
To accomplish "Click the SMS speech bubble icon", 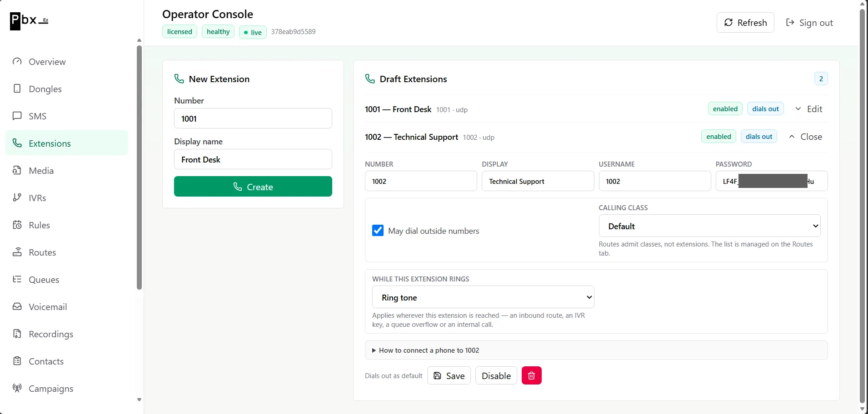I will 17,116.
